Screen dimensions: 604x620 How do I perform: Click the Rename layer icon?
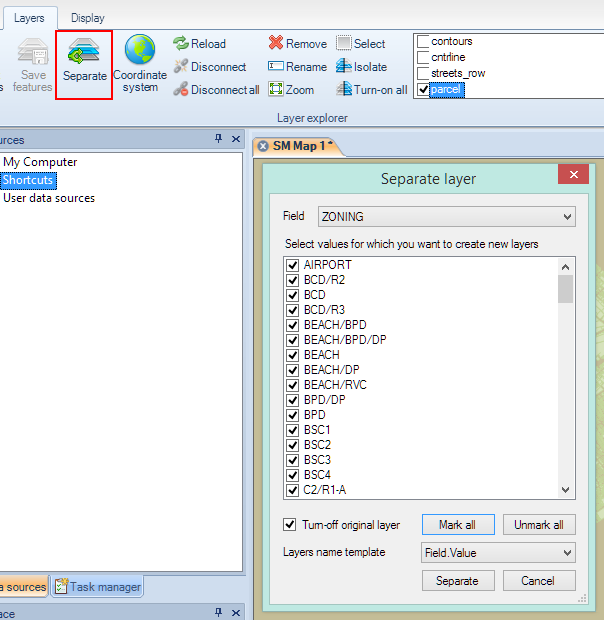click(276, 67)
